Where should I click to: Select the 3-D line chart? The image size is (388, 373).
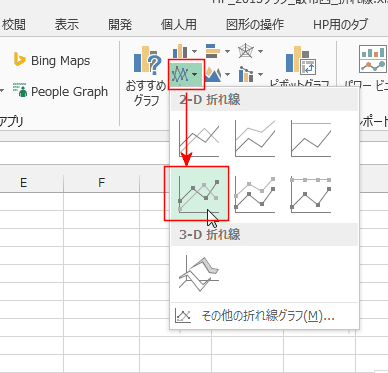pyautogui.click(x=199, y=273)
